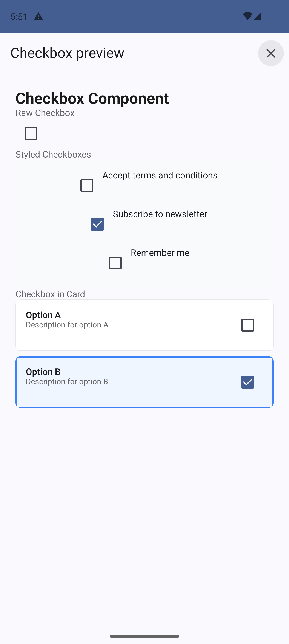The height and width of the screenshot is (644, 289).
Task: Tap the Accept terms and conditions label
Action: [160, 175]
